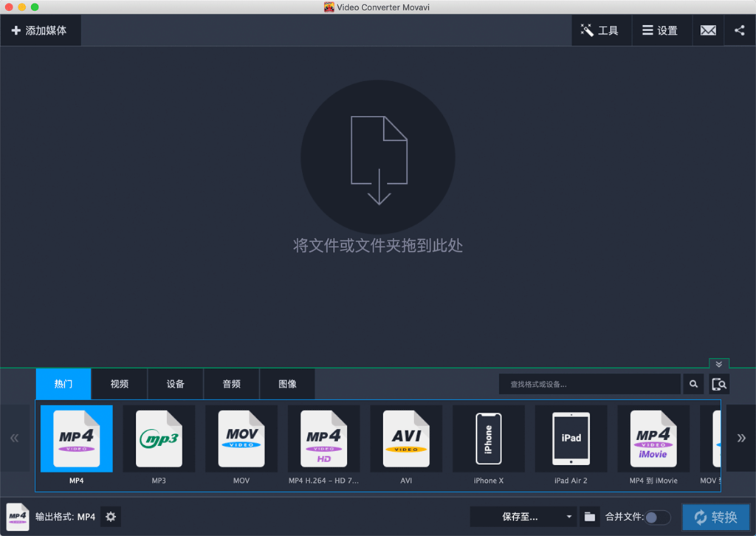Collapse the format panel chevron

tap(718, 364)
